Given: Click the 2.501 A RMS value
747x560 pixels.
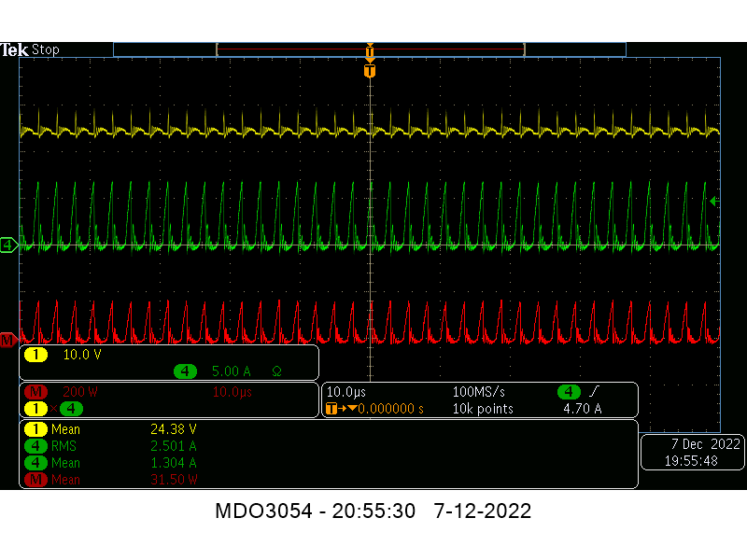Looking at the screenshot, I should (x=174, y=446).
